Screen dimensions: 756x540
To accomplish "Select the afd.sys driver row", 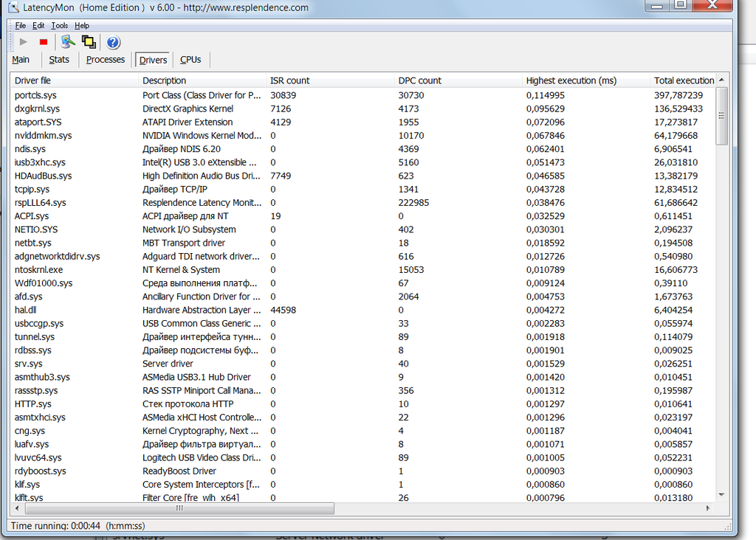I will (363, 297).
